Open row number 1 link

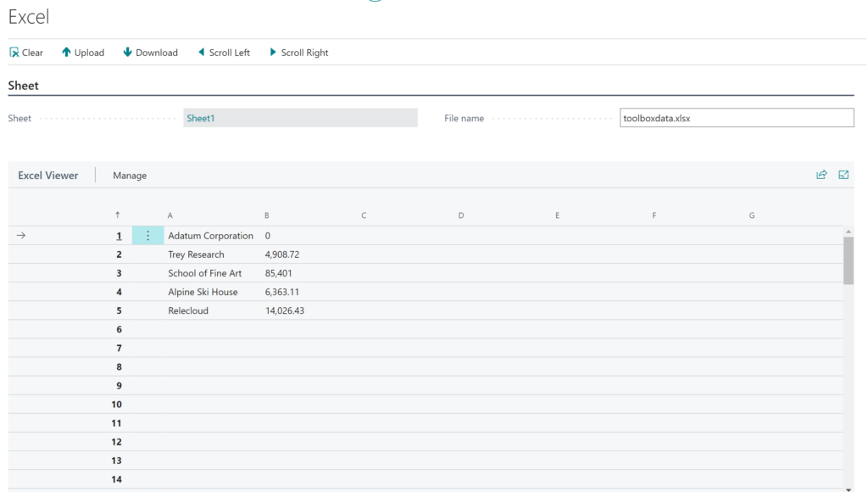tap(119, 236)
